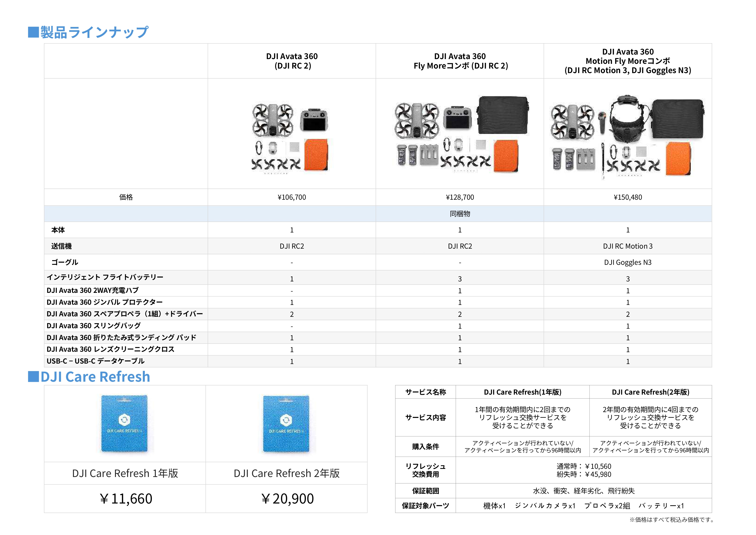Click the line '紛失時：￥45,980'
Image resolution: width=756 pixels, height=535 pixels.
point(584,474)
